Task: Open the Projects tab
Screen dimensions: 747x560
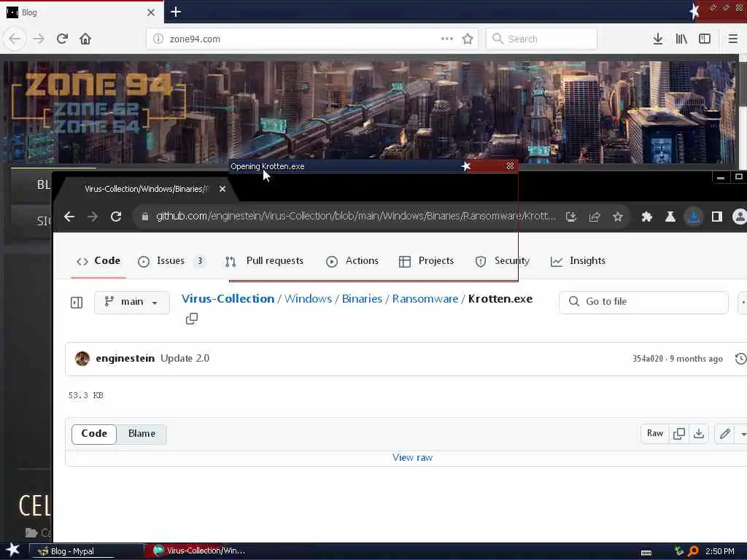Action: [426, 261]
